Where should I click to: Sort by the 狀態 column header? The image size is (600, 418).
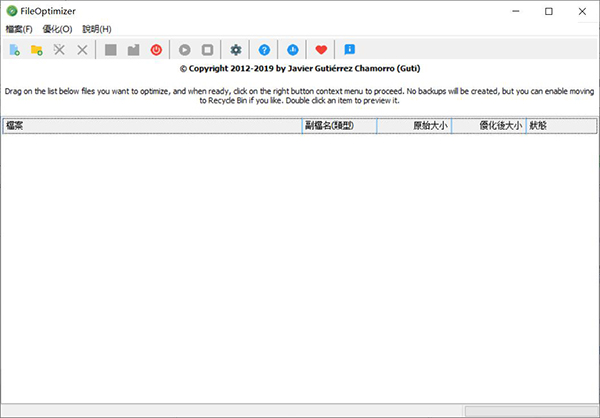(561, 126)
